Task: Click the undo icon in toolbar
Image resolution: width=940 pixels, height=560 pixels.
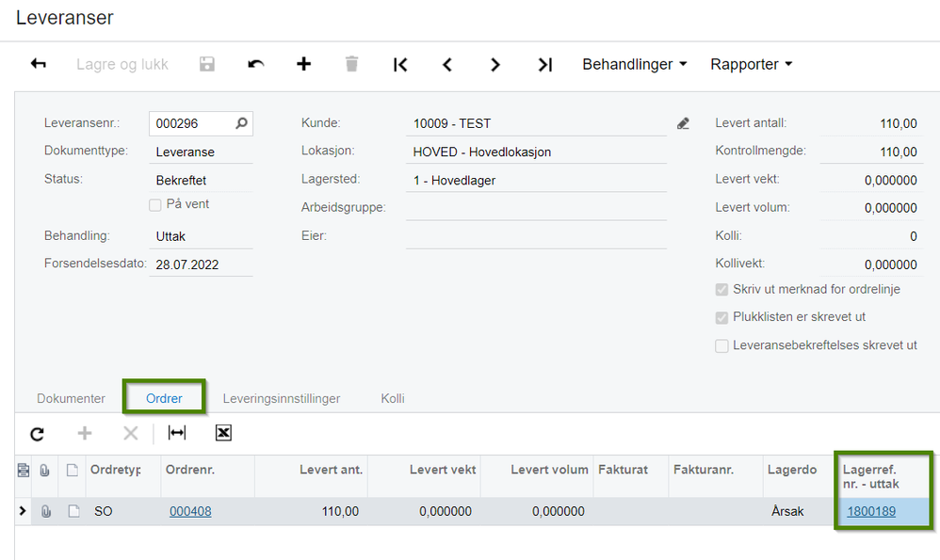Action: point(256,64)
